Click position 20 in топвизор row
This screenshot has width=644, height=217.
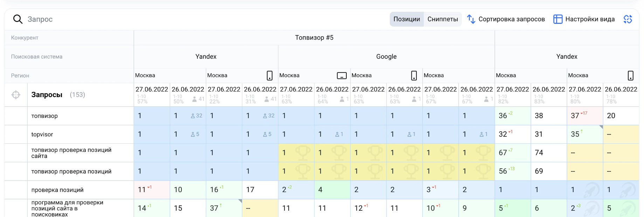tap(611, 116)
